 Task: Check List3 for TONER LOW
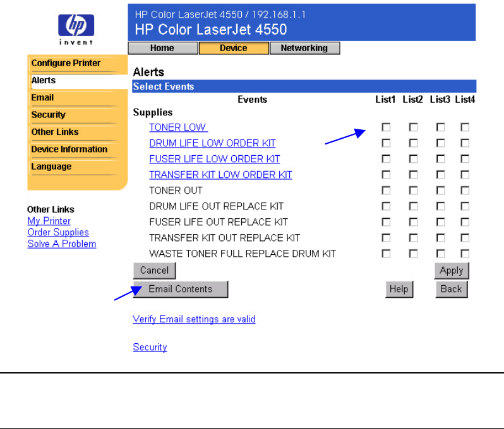point(441,127)
